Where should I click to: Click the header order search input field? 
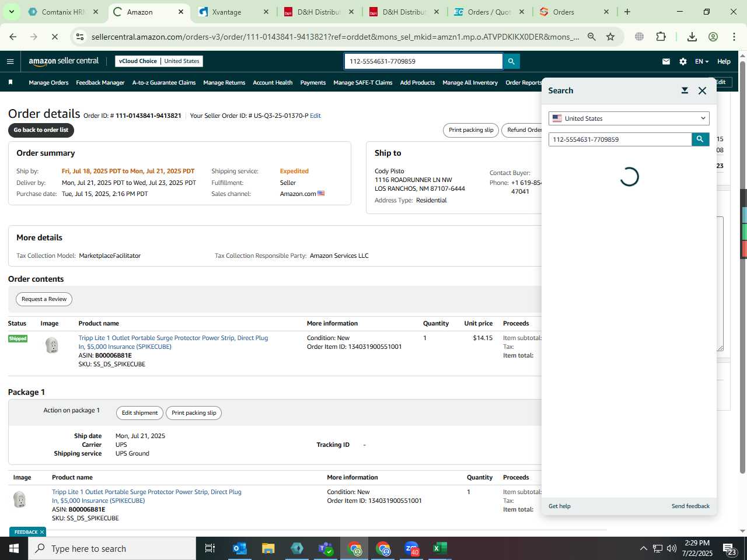[424, 61]
